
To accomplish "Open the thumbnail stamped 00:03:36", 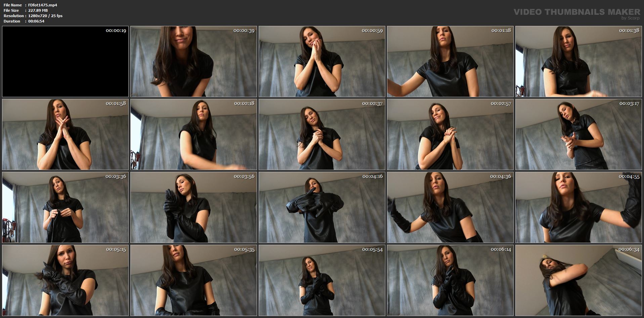I will pos(65,207).
